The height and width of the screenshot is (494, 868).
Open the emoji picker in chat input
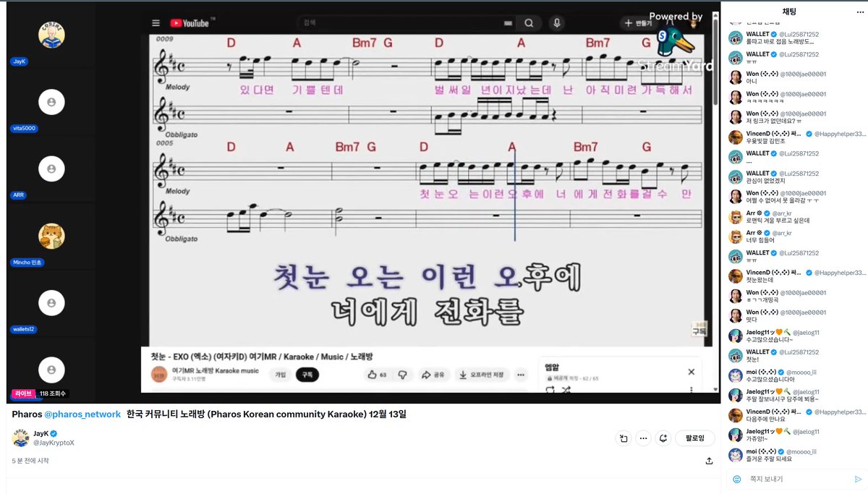[736, 479]
